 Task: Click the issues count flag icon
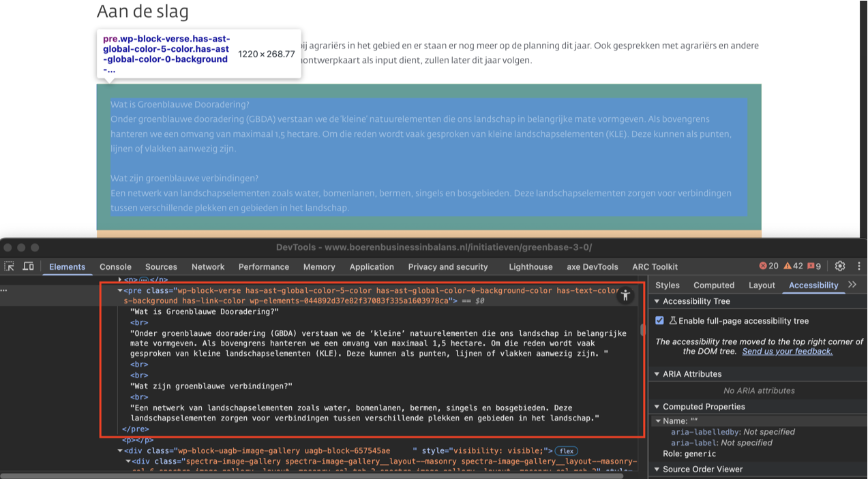click(811, 266)
